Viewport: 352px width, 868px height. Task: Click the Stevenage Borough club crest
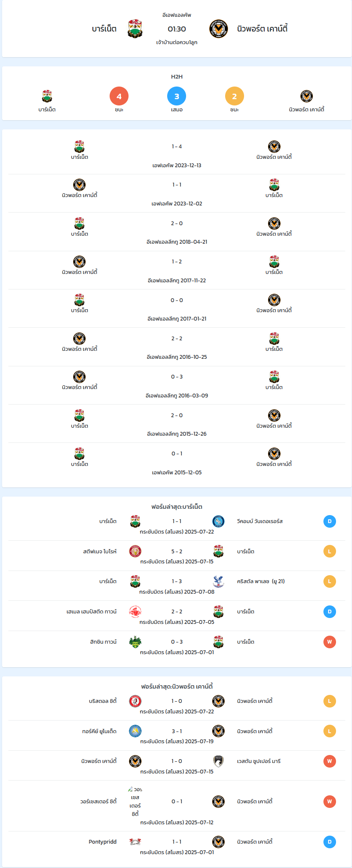point(135,551)
